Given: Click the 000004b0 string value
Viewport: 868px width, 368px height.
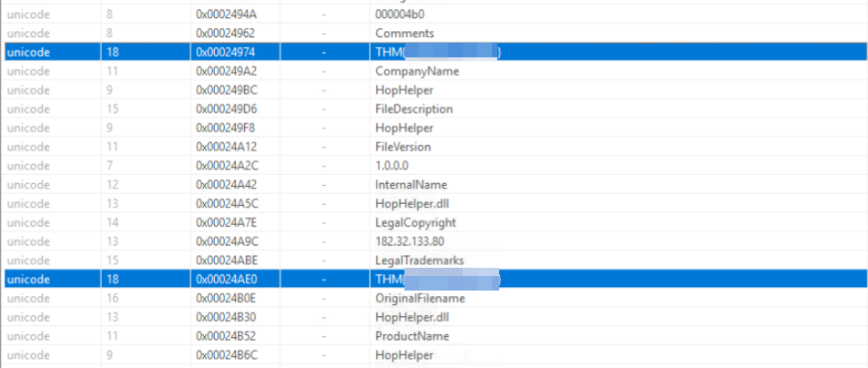Looking at the screenshot, I should [399, 15].
